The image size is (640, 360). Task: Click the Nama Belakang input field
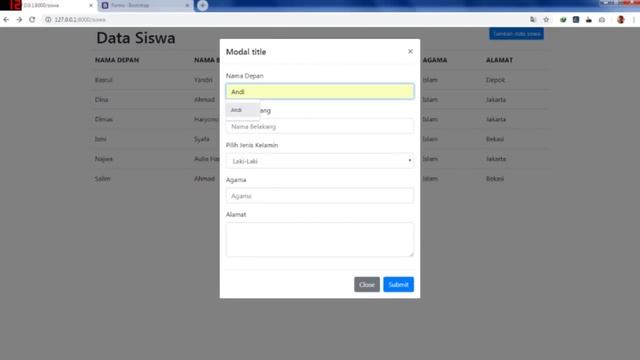point(320,127)
